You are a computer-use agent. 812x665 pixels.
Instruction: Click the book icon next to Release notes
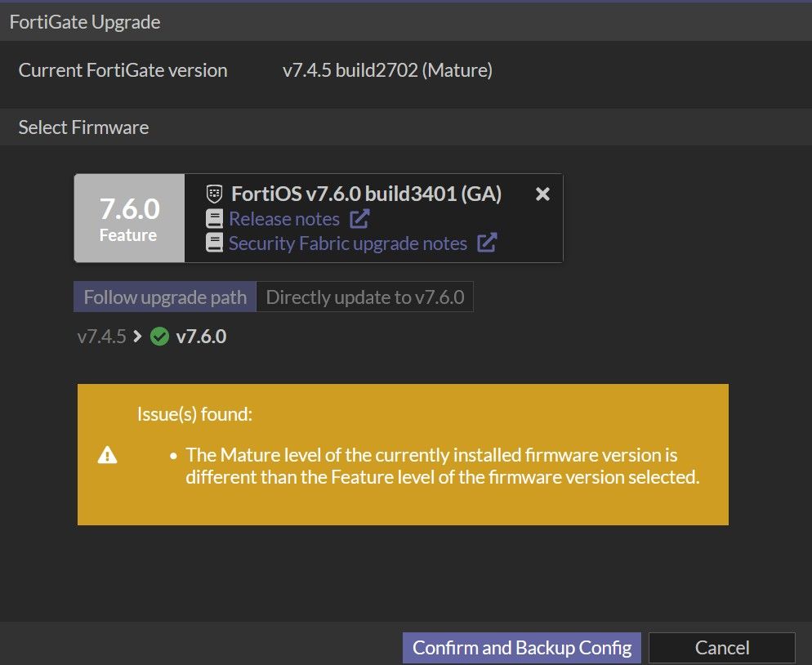coord(214,219)
